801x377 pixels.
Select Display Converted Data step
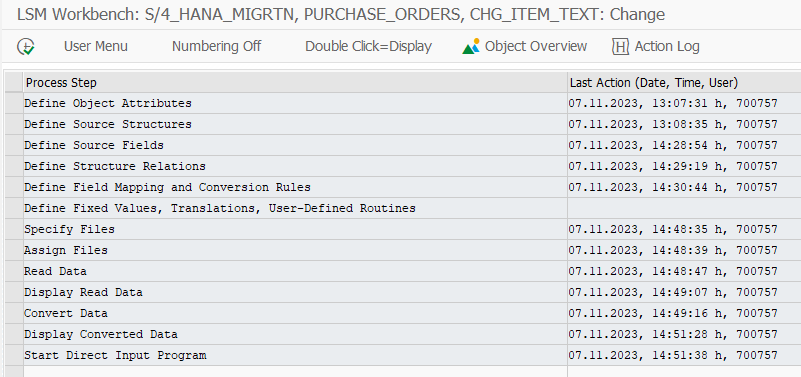(101, 334)
